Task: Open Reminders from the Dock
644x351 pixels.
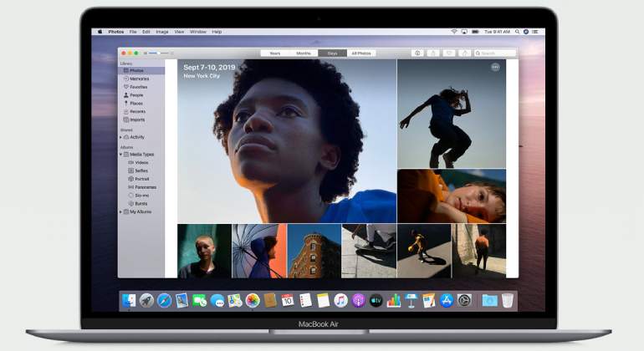Action: point(305,301)
